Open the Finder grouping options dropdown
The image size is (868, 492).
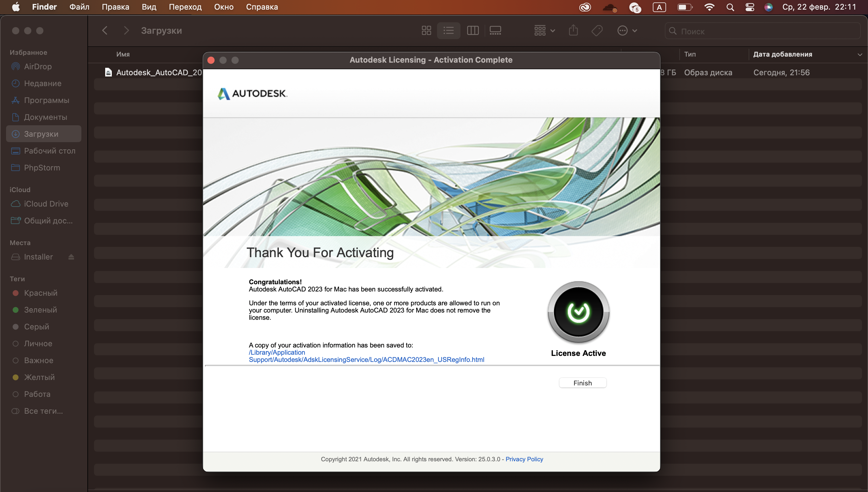[544, 31]
